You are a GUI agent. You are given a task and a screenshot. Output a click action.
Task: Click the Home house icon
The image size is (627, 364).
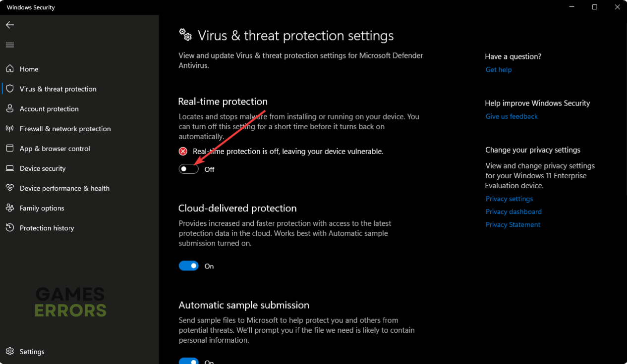click(10, 69)
